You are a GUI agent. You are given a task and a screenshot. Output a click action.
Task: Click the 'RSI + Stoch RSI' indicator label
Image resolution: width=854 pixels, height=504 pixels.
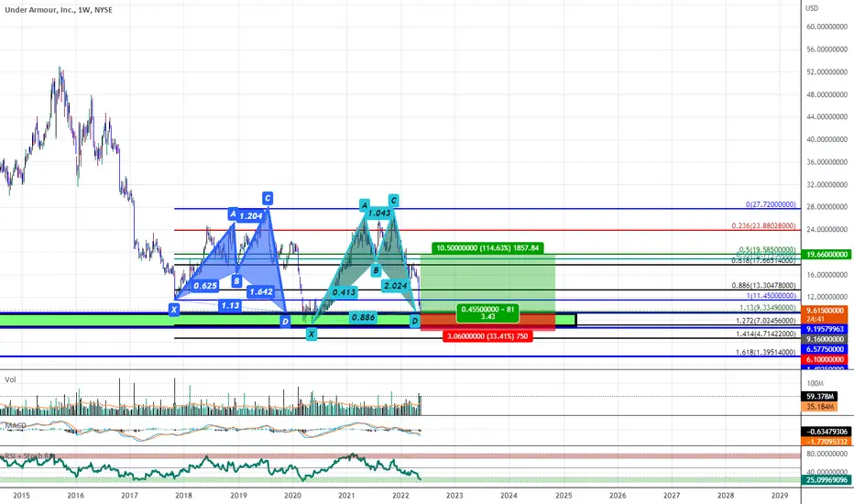pyautogui.click(x=29, y=455)
